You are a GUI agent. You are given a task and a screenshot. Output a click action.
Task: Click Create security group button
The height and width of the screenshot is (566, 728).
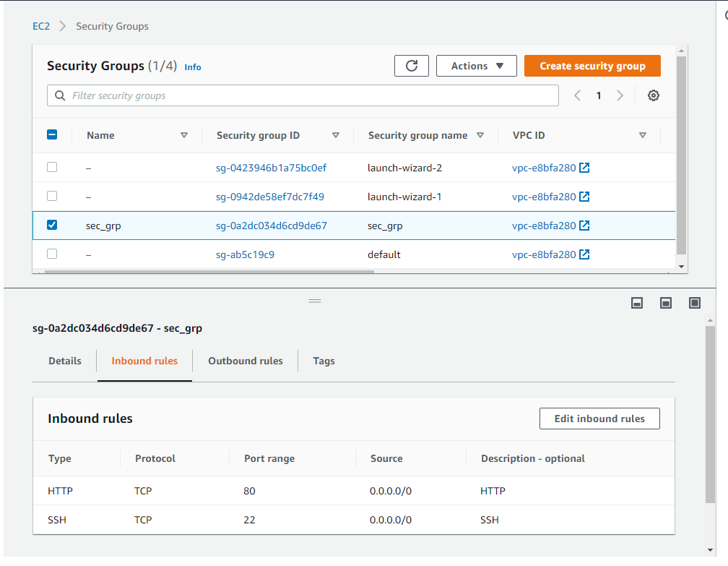[591, 65]
